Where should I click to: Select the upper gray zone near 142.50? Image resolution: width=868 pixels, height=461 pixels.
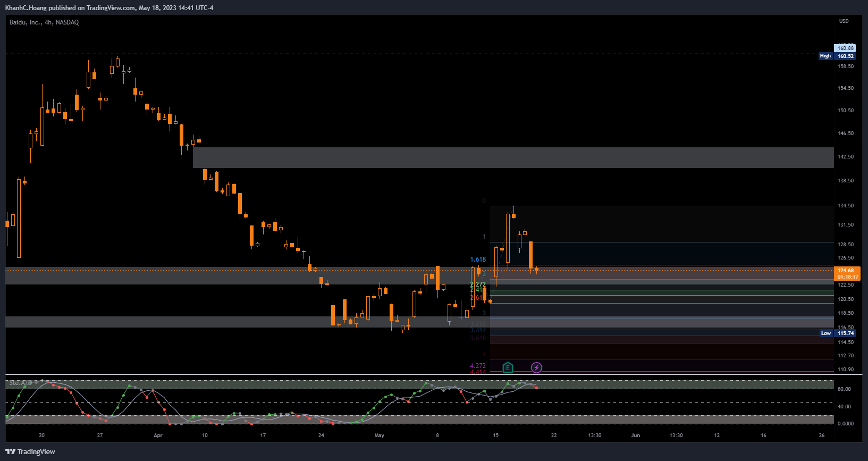(513, 157)
